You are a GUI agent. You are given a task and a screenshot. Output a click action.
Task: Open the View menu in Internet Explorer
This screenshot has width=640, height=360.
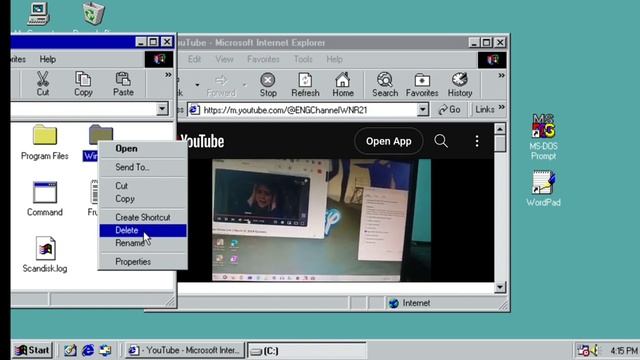click(x=224, y=59)
